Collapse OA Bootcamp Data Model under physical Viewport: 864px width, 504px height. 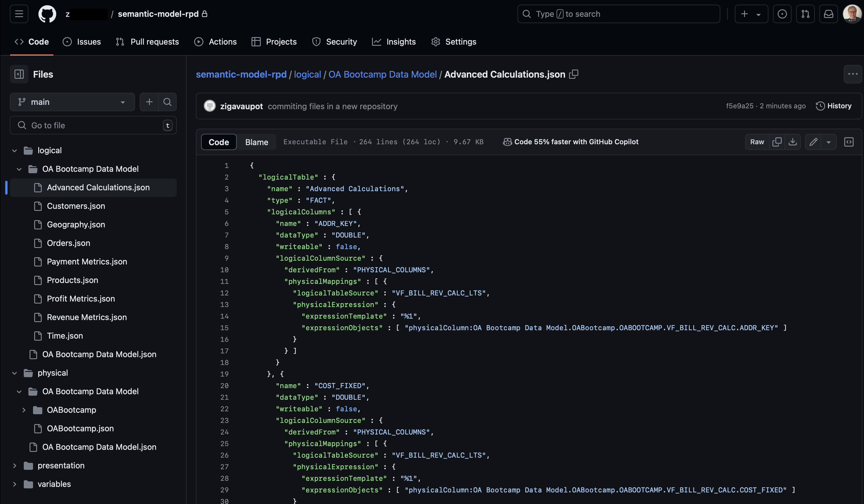[19, 392]
